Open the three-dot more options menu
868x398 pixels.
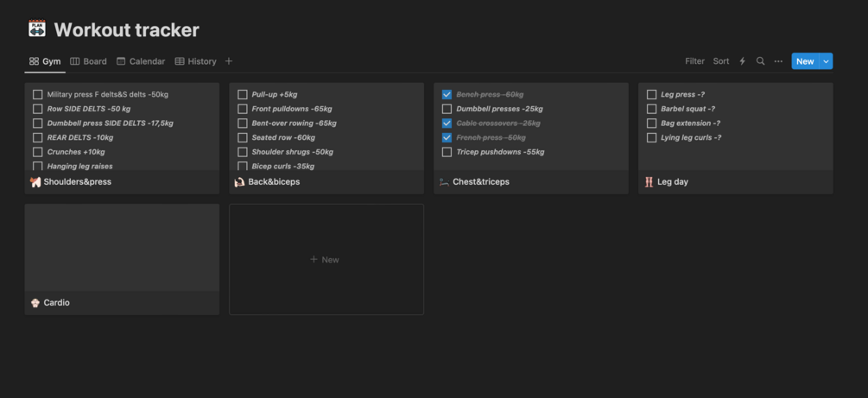tap(778, 61)
